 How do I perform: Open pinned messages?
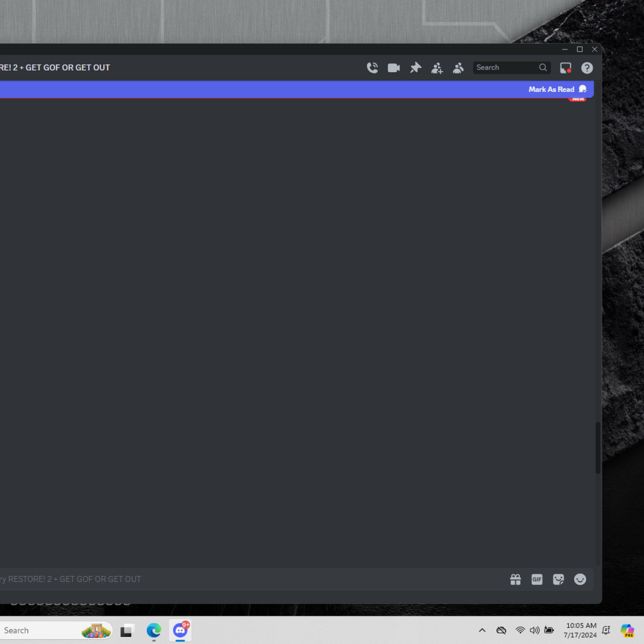pyautogui.click(x=415, y=68)
